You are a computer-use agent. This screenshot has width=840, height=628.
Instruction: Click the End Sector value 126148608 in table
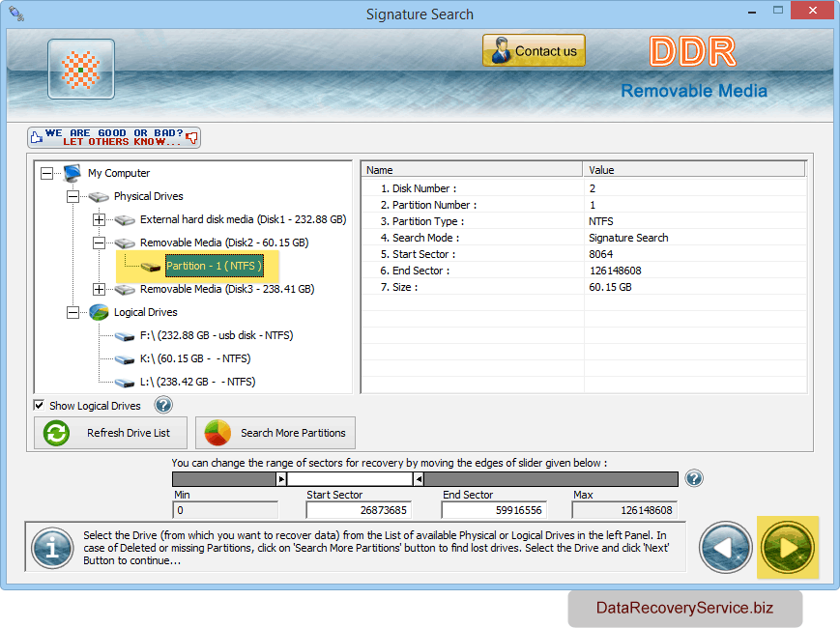pos(616,271)
